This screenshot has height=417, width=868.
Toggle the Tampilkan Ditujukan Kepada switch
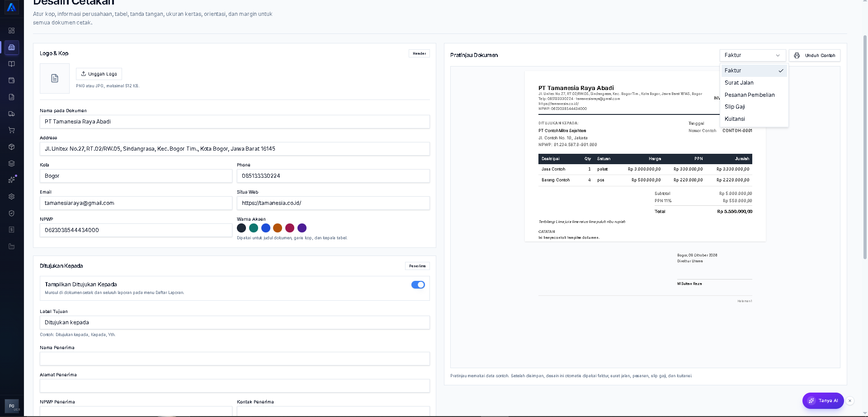(418, 284)
